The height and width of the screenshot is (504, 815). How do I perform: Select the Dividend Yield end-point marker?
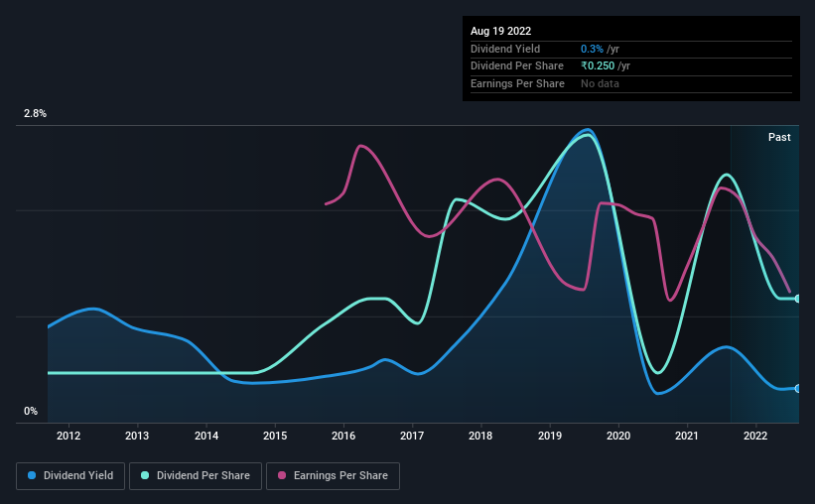click(798, 389)
